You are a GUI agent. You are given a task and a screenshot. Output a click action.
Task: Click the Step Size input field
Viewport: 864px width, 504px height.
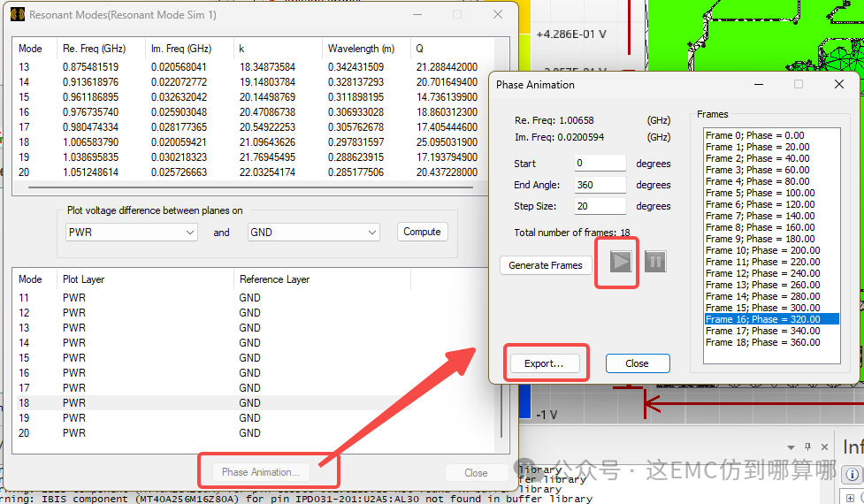(x=600, y=206)
